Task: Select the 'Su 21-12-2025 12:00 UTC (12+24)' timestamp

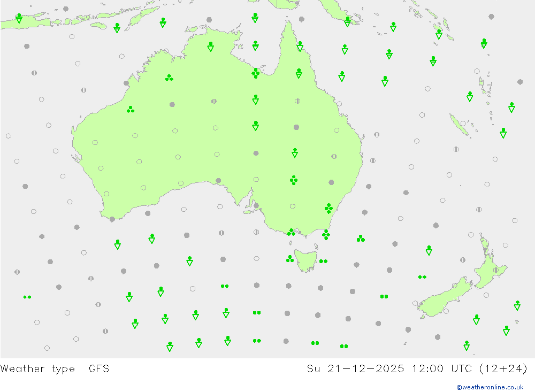Action: tap(417, 369)
